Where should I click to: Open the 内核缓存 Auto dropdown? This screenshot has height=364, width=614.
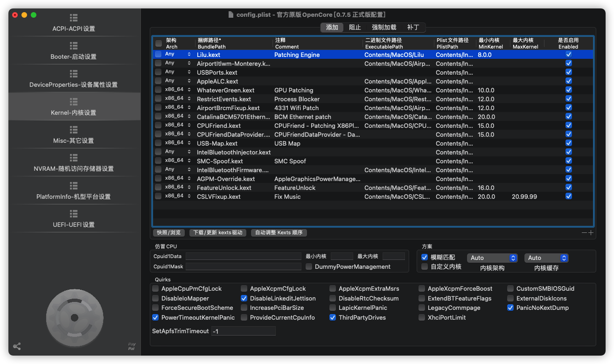tap(546, 258)
